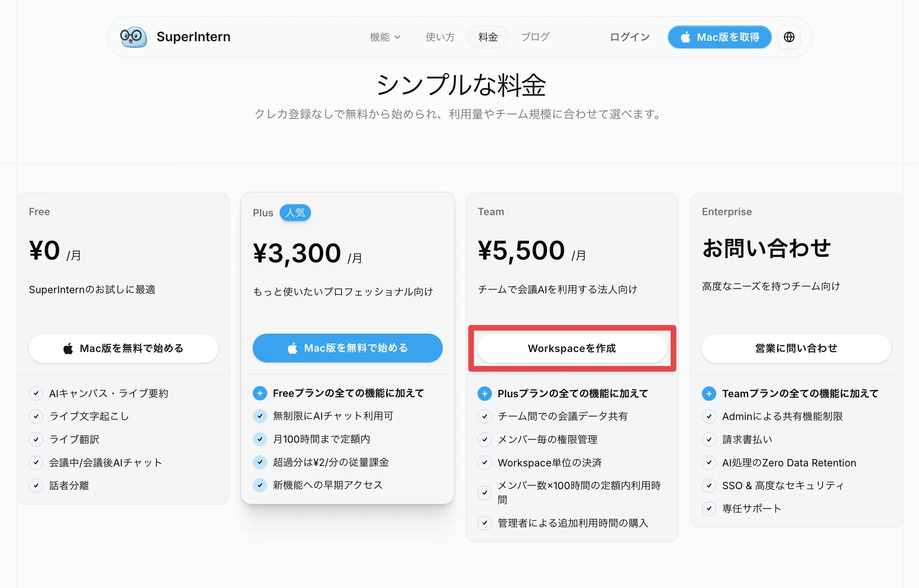Click the SuperInternのお試しに最適 description
The image size is (919, 588).
click(x=92, y=290)
